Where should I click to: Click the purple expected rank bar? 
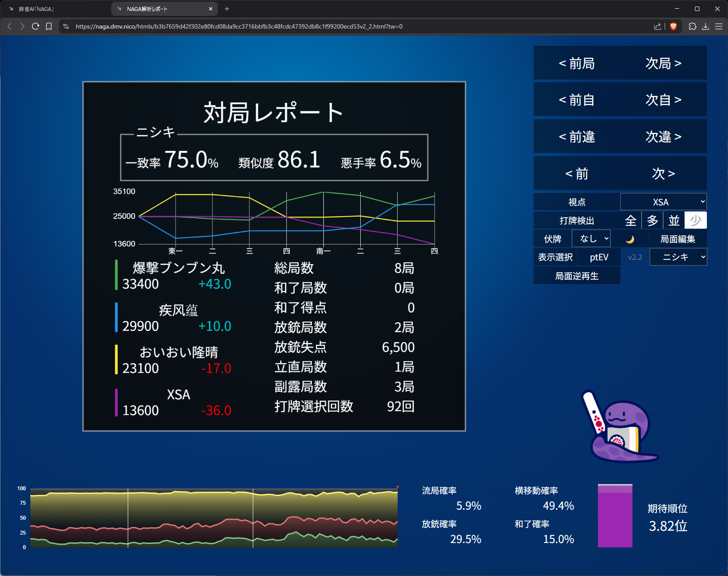[x=615, y=517]
